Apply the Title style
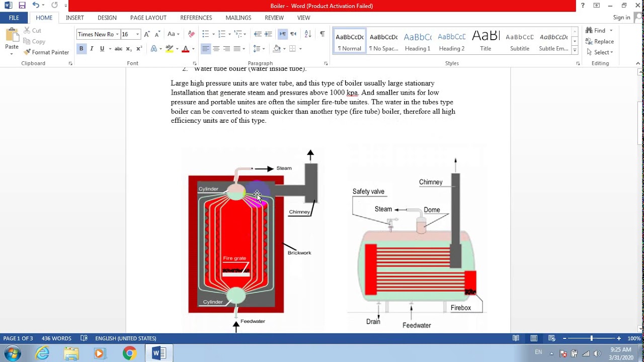Screen dimensions: 644x362 point(486,41)
